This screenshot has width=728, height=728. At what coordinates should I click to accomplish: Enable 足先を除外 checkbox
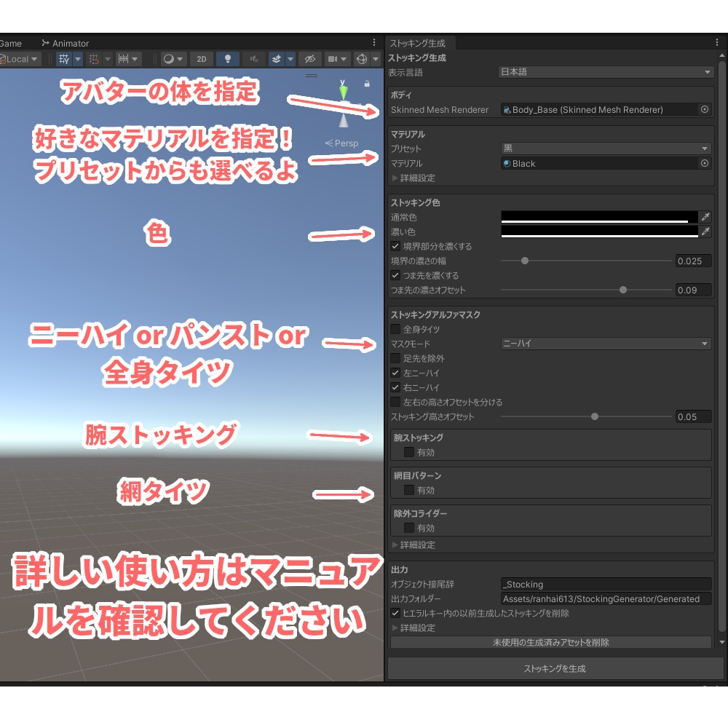point(395,358)
